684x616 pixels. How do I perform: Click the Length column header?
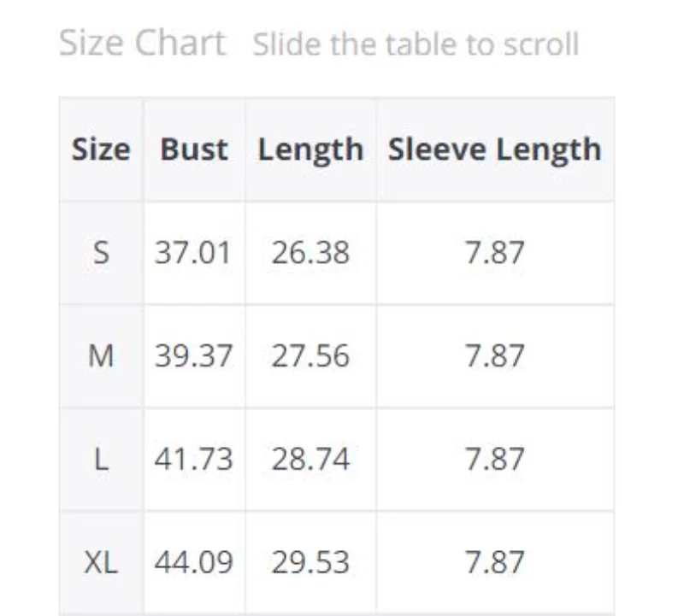coord(310,150)
